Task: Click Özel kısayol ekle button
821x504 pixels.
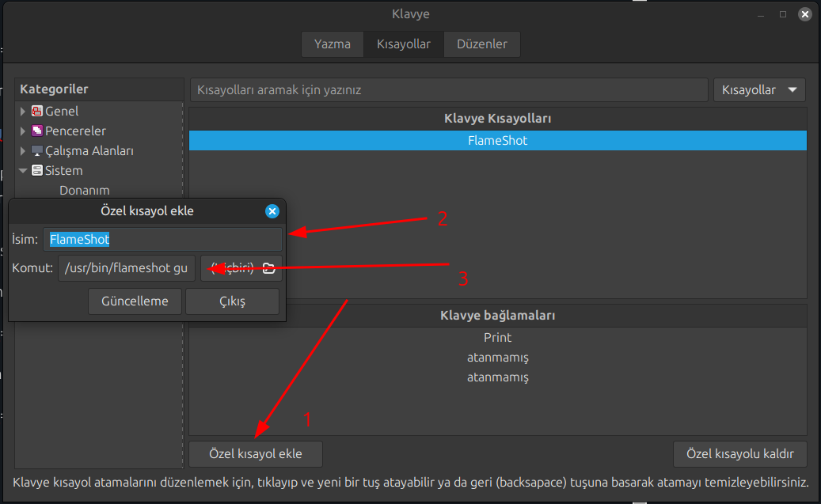Action: point(256,454)
